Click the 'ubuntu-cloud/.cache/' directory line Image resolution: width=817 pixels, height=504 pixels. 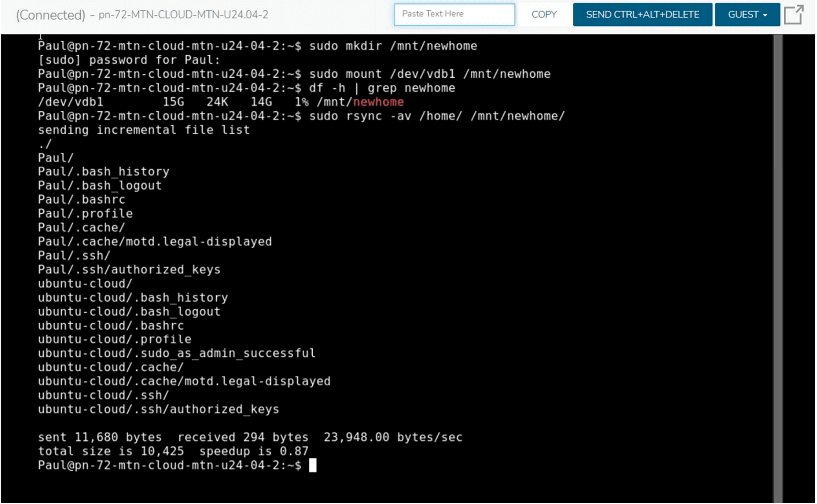click(x=111, y=367)
